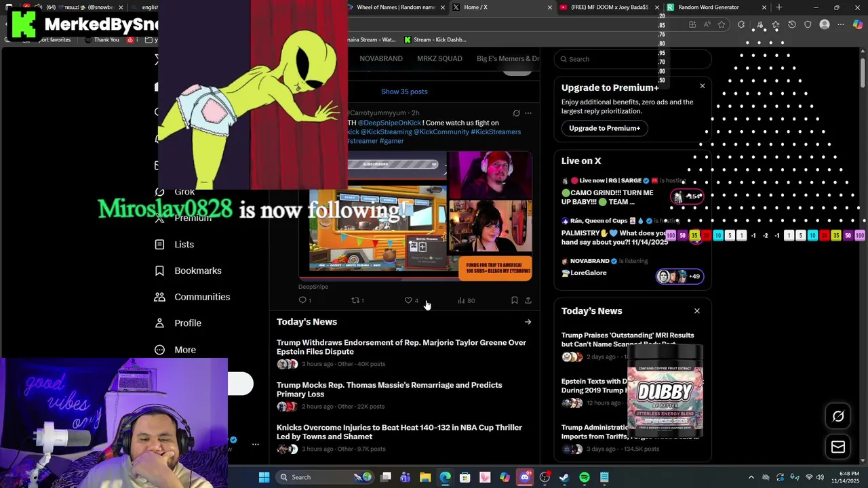Open Browser essentials shield icon
The width and height of the screenshot is (868, 488).
click(x=808, y=24)
